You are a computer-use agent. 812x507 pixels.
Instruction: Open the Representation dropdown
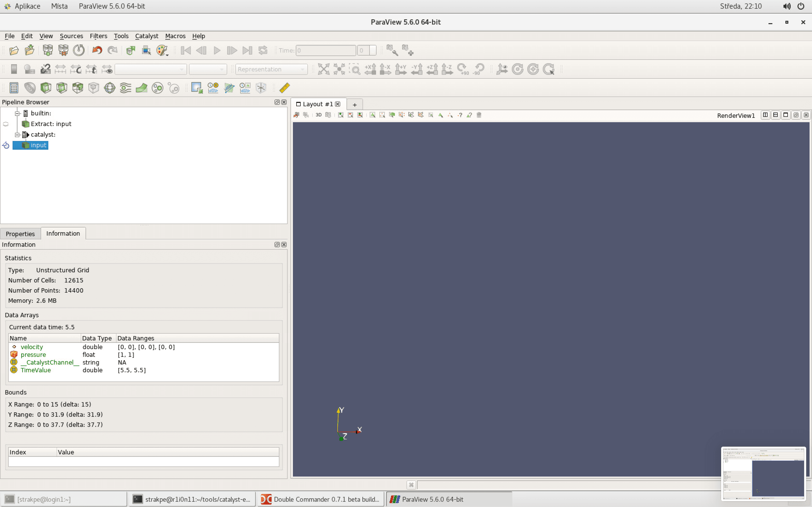(271, 69)
